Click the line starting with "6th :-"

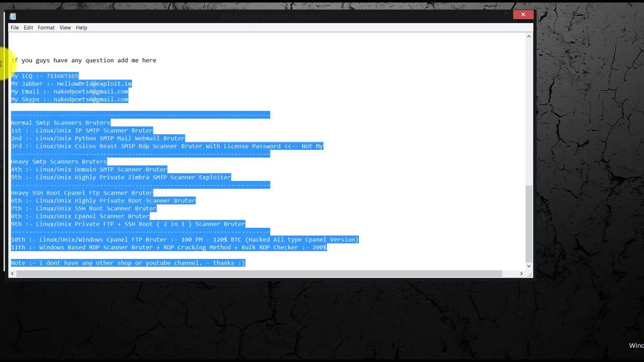pyautogui.click(x=103, y=201)
